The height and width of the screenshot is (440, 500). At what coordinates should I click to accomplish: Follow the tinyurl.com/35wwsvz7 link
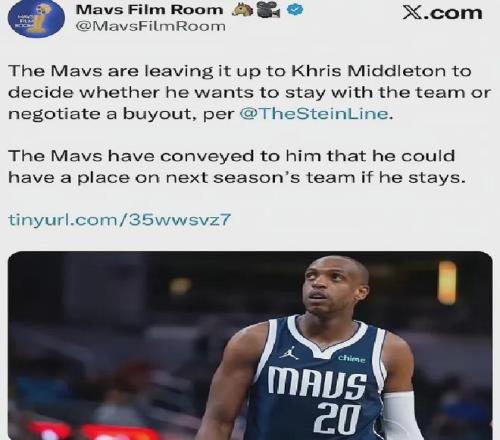point(119,220)
